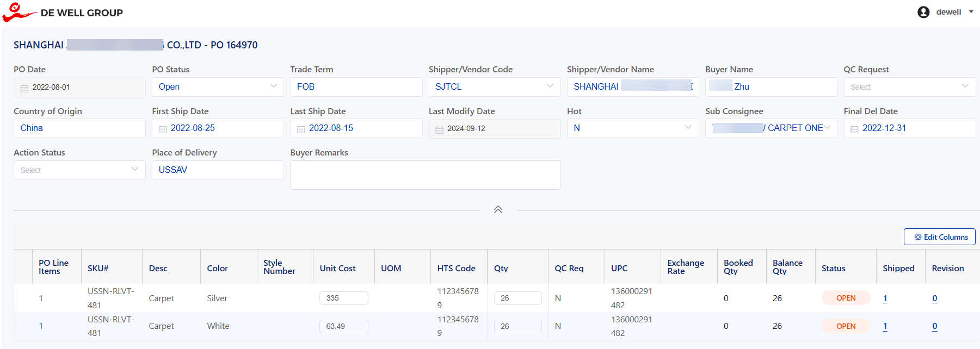
Task: Click calendar icon in Last Modify Date
Action: coord(439,129)
